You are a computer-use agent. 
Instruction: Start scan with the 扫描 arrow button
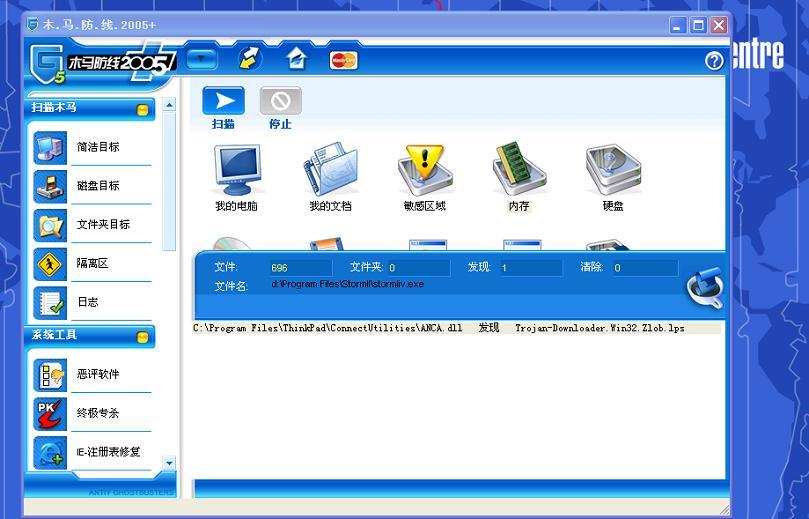point(223,101)
